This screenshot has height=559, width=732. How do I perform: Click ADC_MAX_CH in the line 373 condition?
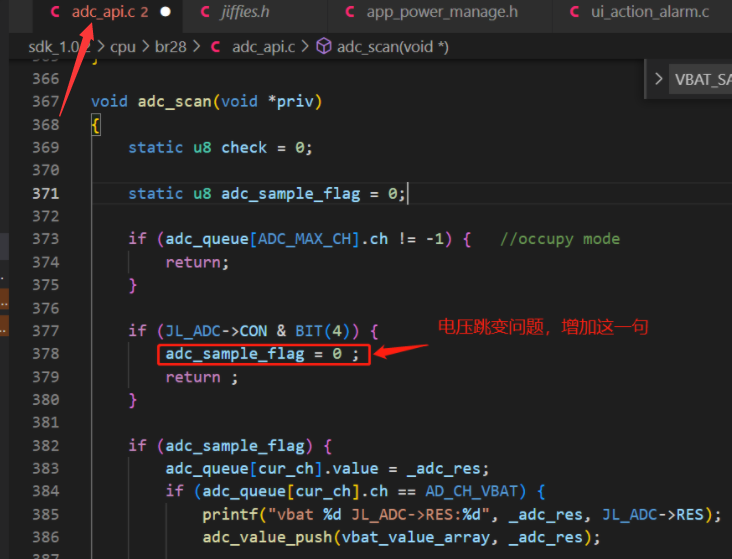click(304, 239)
